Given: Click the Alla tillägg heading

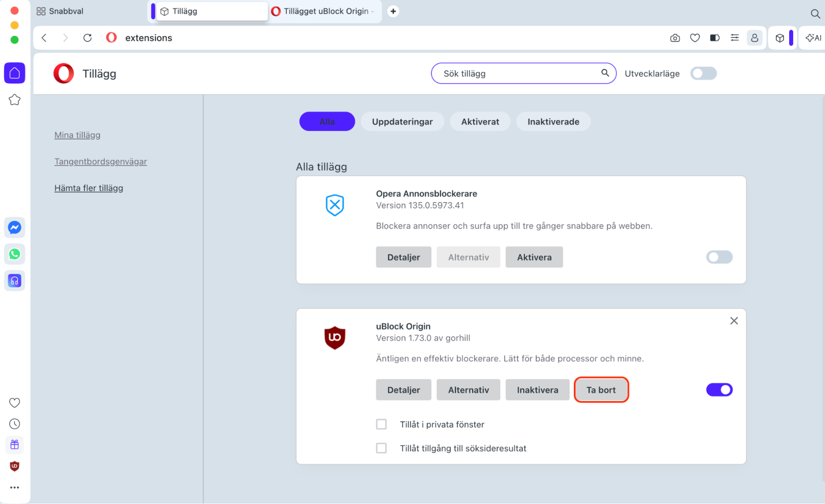Looking at the screenshot, I should (321, 167).
